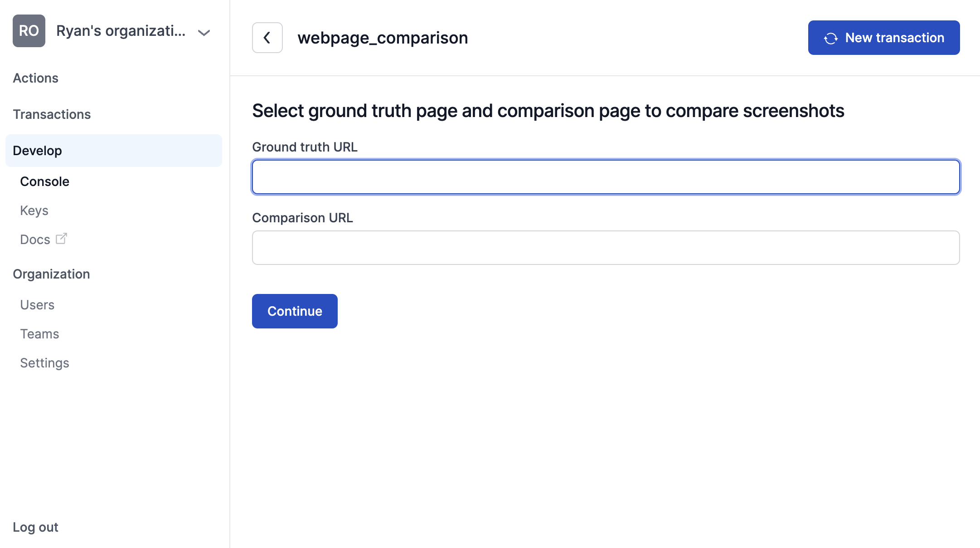View Users under Organization
This screenshot has height=548, width=980.
(37, 305)
